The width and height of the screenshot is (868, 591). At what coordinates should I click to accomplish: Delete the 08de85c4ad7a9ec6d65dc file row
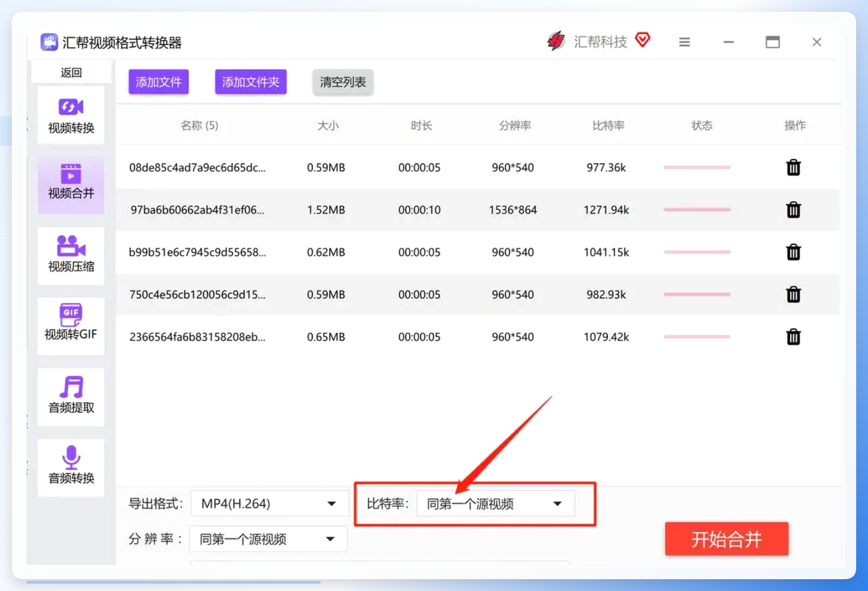[x=793, y=167]
